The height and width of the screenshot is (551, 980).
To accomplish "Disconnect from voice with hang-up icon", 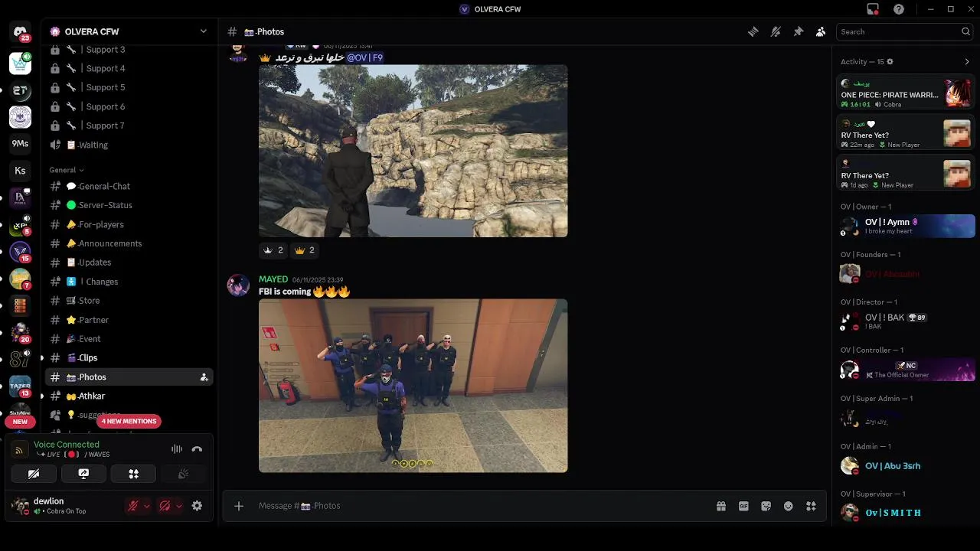I will pyautogui.click(x=197, y=449).
